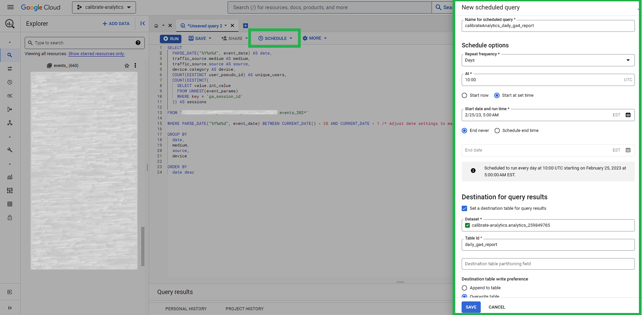Open the wrench administration icon in sidebar

click(10, 150)
